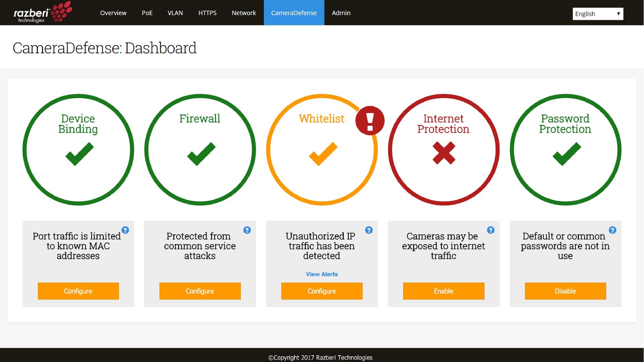
Task: Click the red X in Internet Protection
Action: pyautogui.click(x=444, y=153)
